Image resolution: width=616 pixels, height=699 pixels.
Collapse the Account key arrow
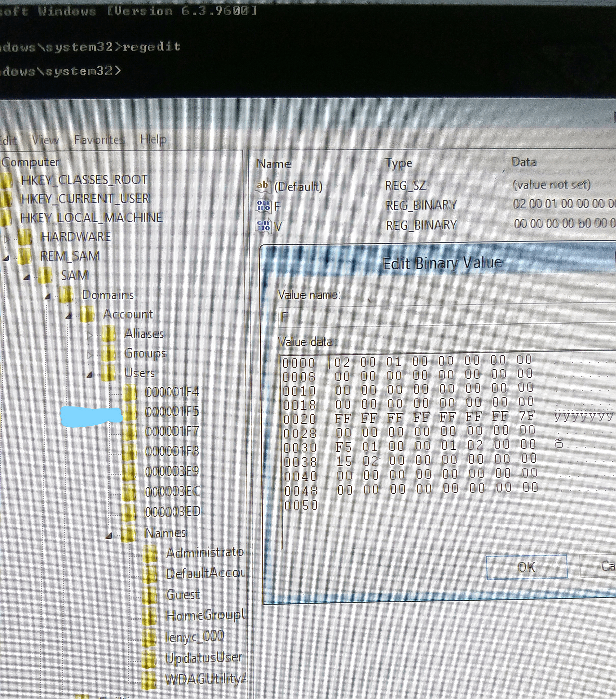click(x=69, y=317)
